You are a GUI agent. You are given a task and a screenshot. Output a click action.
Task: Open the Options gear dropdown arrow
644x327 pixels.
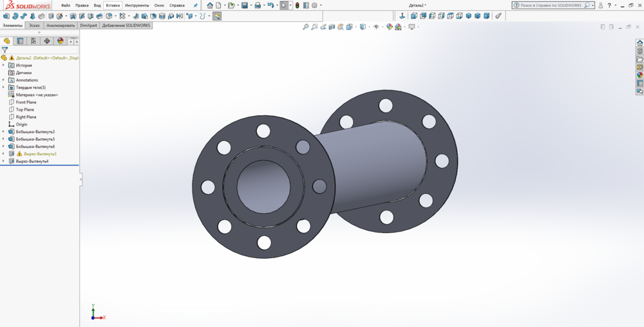coord(321,5)
